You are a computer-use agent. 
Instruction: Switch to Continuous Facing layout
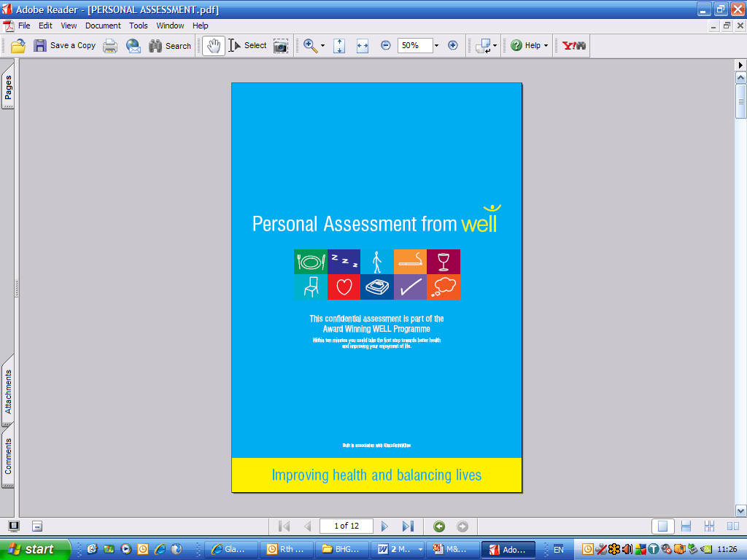coord(709,526)
